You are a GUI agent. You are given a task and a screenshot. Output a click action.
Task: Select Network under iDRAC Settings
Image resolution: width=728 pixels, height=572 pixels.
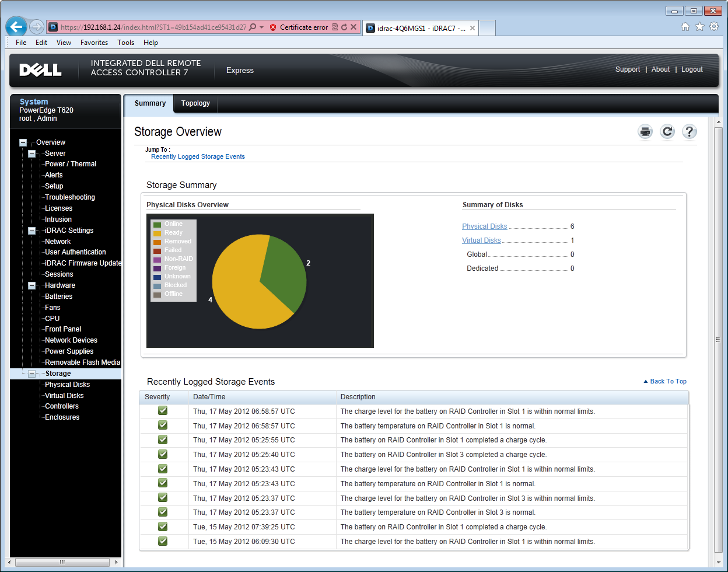[58, 242]
